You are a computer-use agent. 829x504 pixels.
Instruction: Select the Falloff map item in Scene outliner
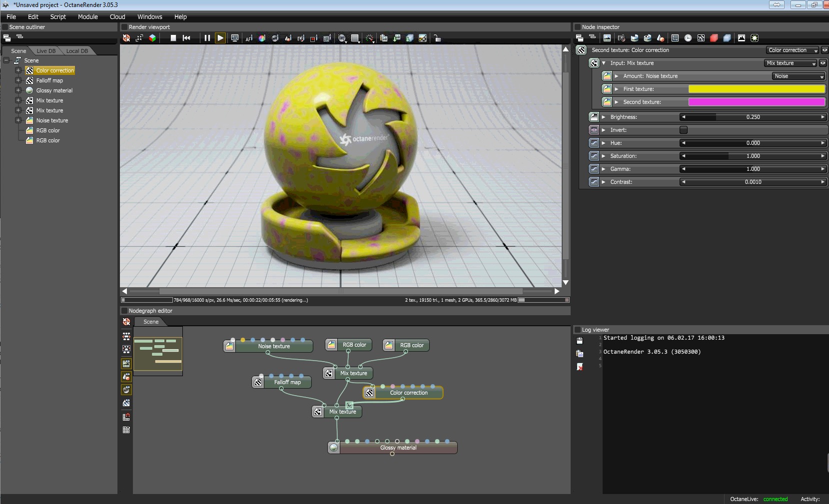pyautogui.click(x=49, y=80)
